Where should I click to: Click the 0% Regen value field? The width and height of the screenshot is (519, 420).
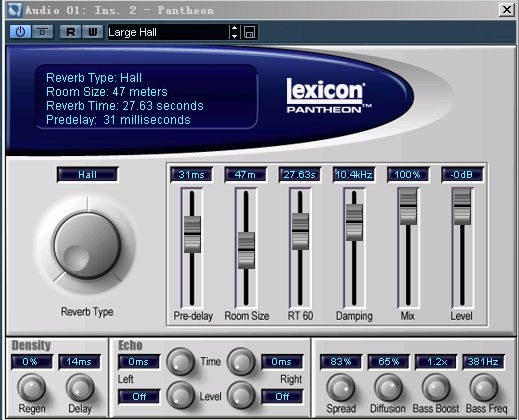pyautogui.click(x=31, y=362)
